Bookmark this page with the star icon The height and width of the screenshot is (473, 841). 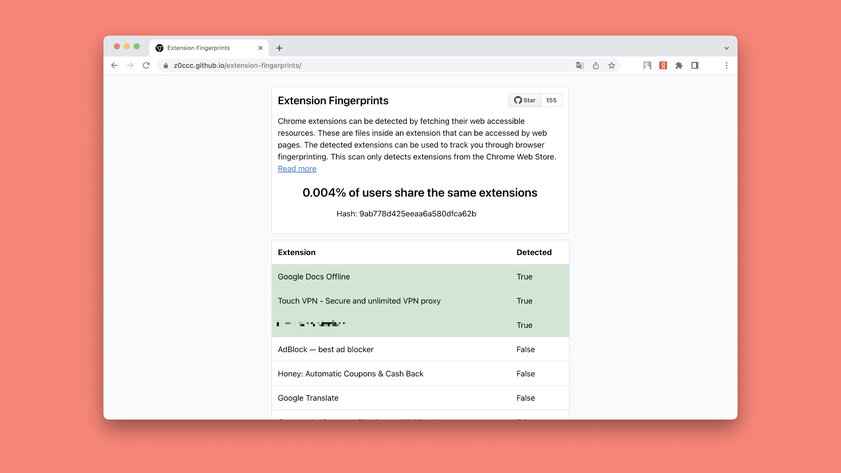[611, 65]
